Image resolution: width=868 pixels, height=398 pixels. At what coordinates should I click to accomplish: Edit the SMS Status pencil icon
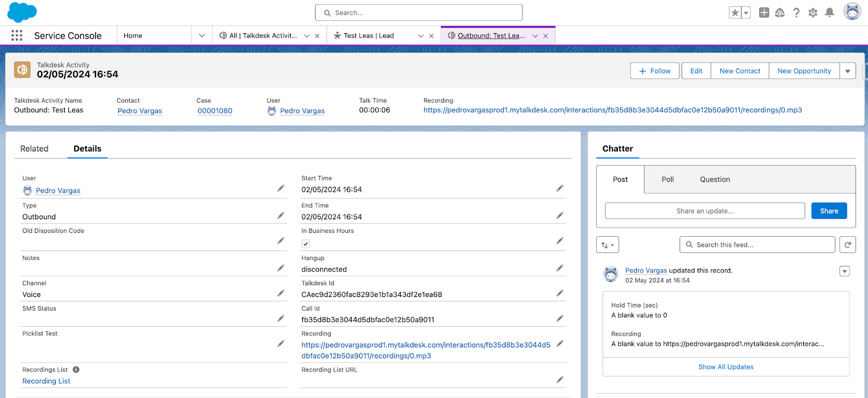(x=280, y=318)
